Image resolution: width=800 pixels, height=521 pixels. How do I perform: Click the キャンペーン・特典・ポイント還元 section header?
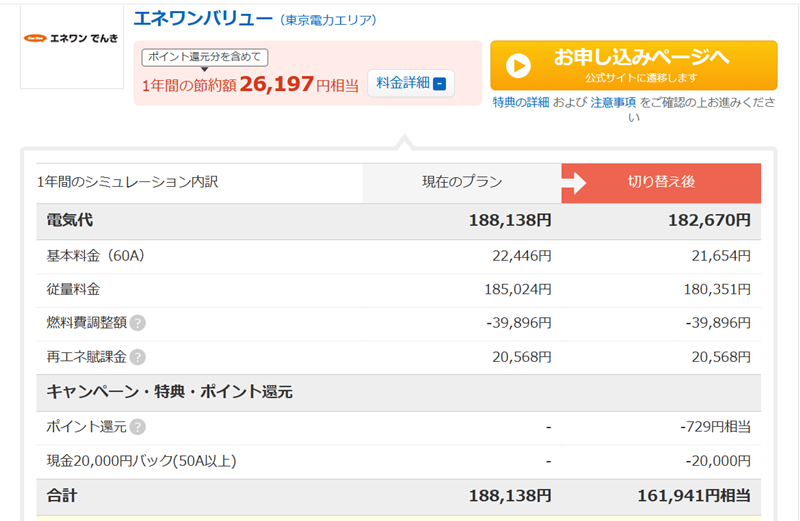coord(169,392)
